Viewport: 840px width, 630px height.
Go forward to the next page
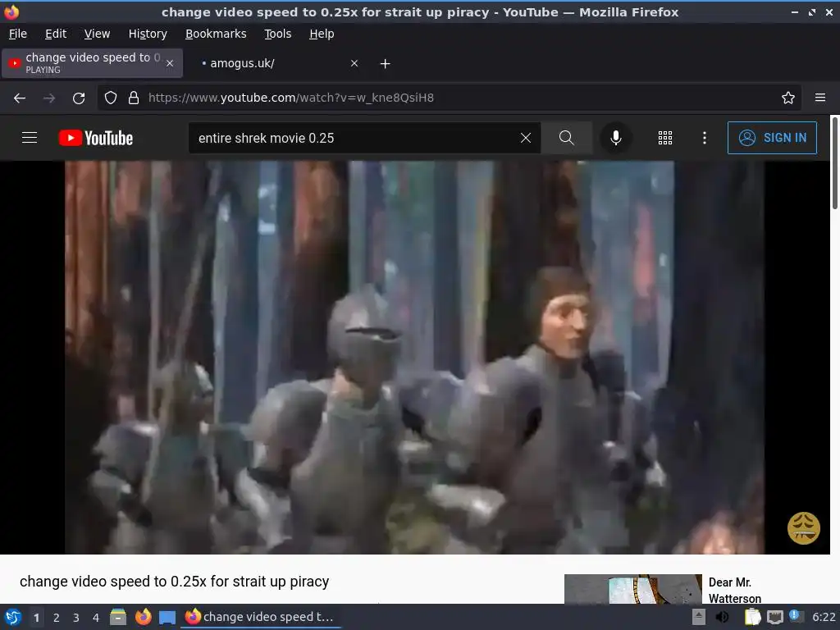click(49, 98)
